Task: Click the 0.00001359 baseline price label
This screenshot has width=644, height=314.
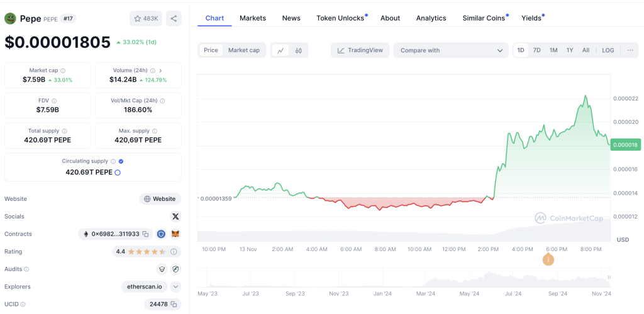Action: point(215,198)
